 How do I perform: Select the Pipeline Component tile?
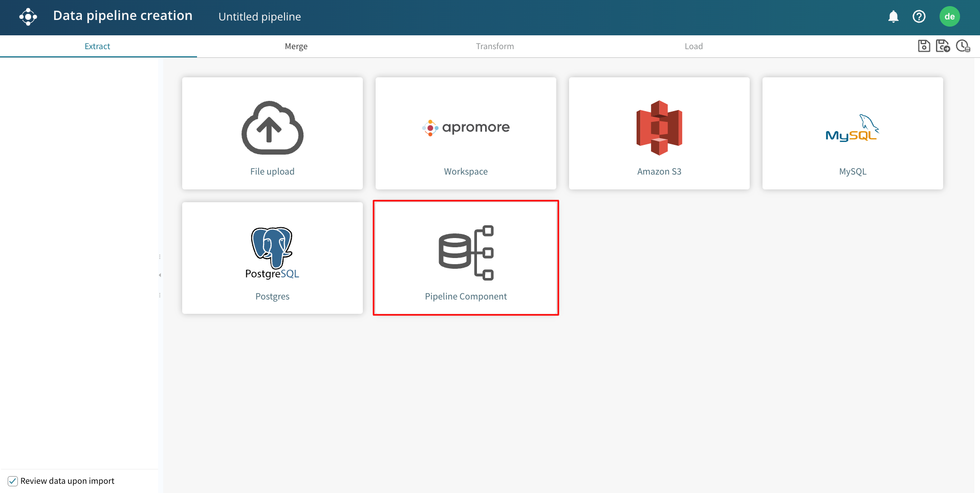point(466,258)
